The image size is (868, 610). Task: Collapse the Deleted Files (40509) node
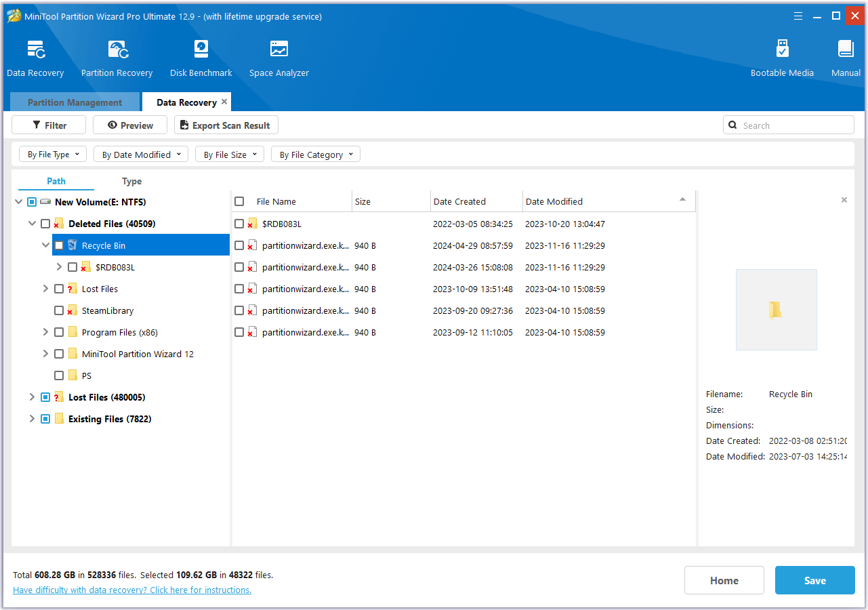click(32, 224)
